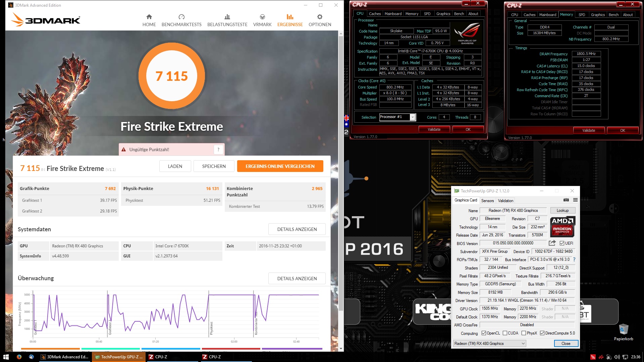644x362 pixels.
Task: Click the DRAM Frequency 1800.5 MHz value
Action: point(586,54)
